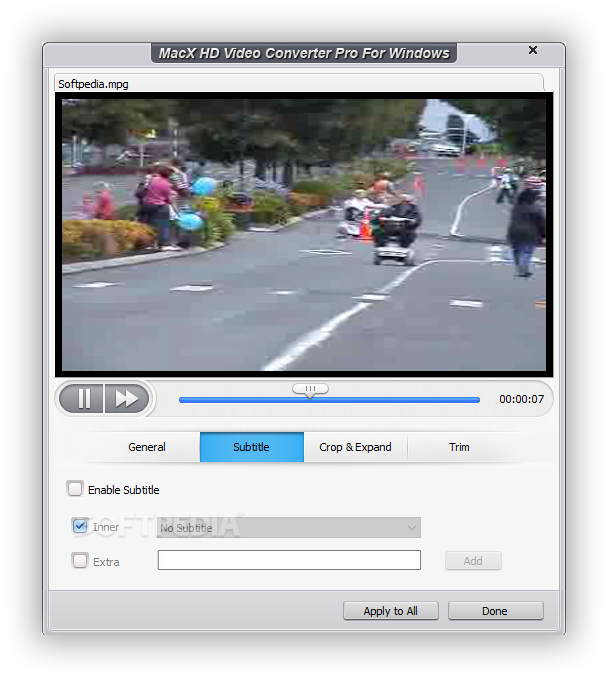608x677 pixels.
Task: Click the fast forward button
Action: [x=127, y=398]
